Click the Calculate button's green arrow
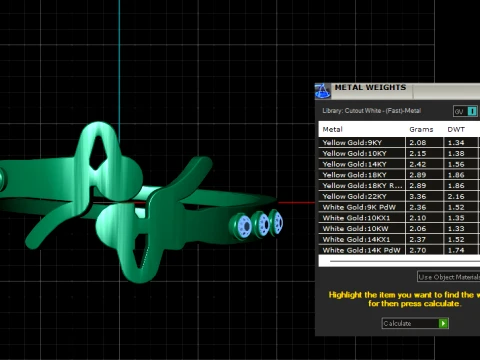 (443, 323)
